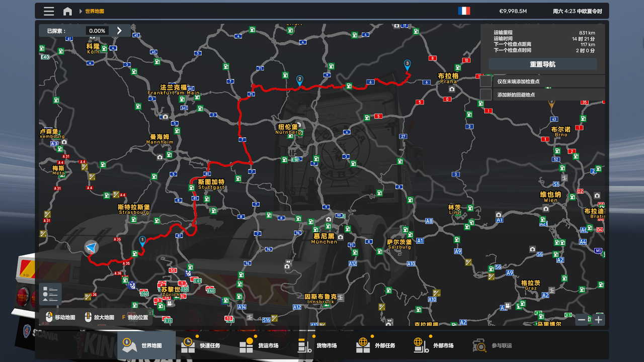
Task: Expand the 已探索 exploration arrow
Action: click(119, 31)
